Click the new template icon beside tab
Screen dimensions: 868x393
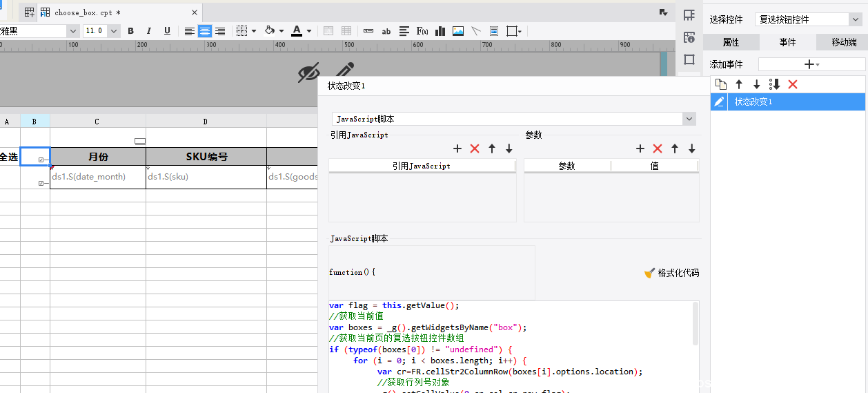click(x=30, y=12)
